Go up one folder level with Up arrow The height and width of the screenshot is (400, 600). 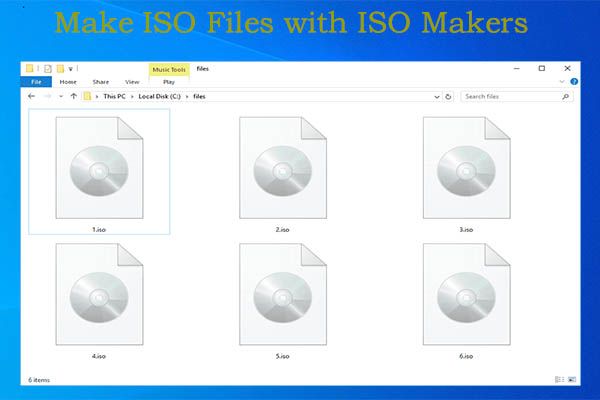click(x=74, y=96)
